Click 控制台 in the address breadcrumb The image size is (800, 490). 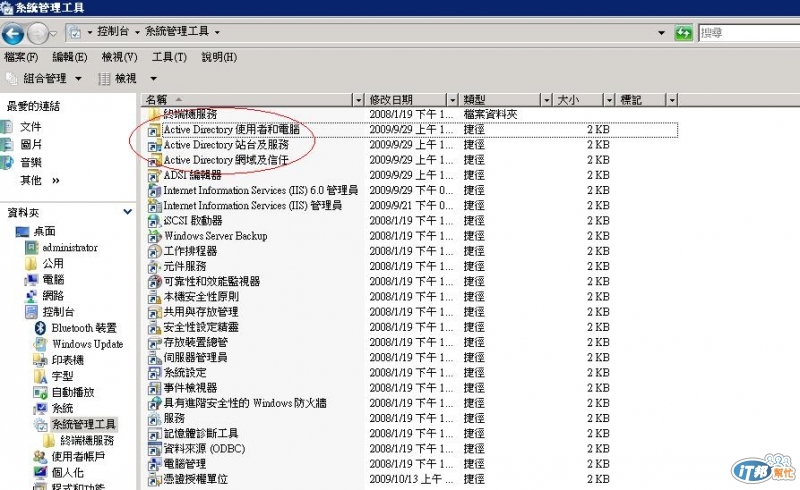click(x=113, y=32)
